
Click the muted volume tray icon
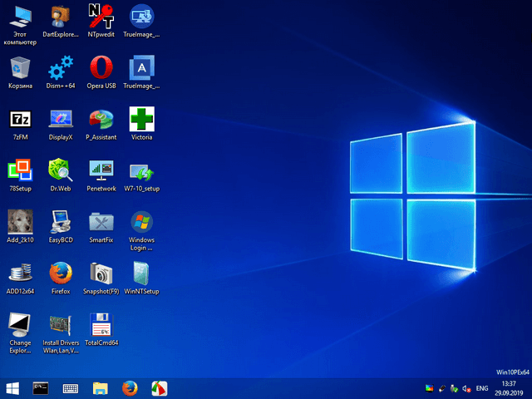point(467,388)
